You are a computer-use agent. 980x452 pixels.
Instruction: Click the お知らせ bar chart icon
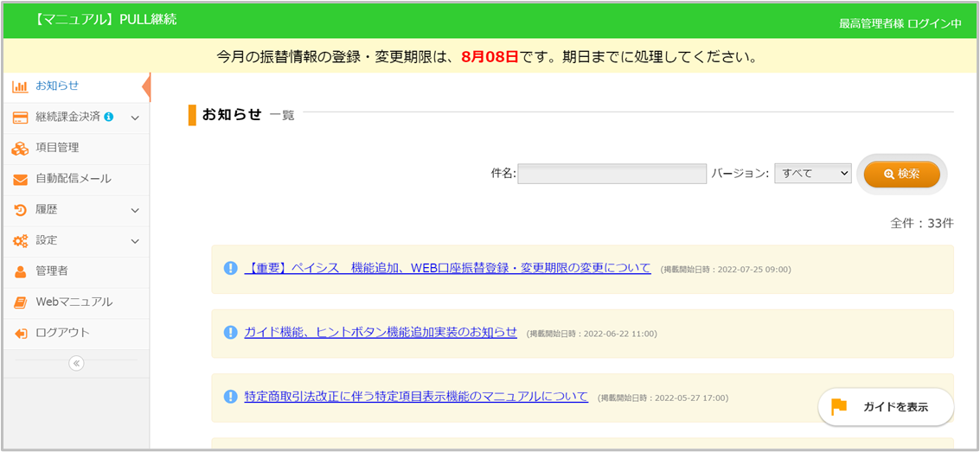pos(20,86)
